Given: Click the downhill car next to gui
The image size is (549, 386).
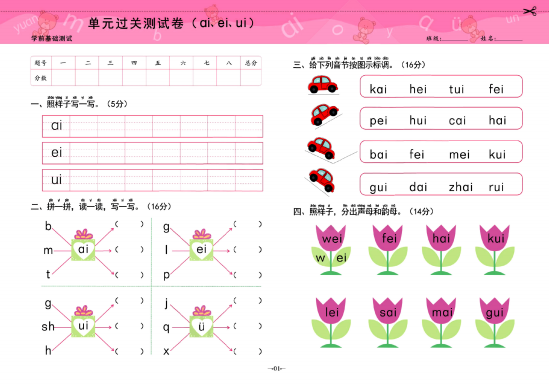Looking at the screenshot, I should (x=322, y=180).
